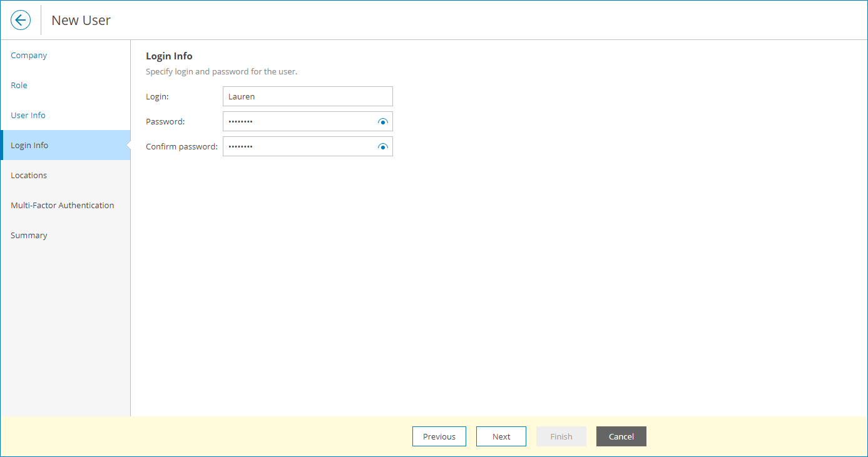
Task: Show the Password field characters
Action: (383, 122)
